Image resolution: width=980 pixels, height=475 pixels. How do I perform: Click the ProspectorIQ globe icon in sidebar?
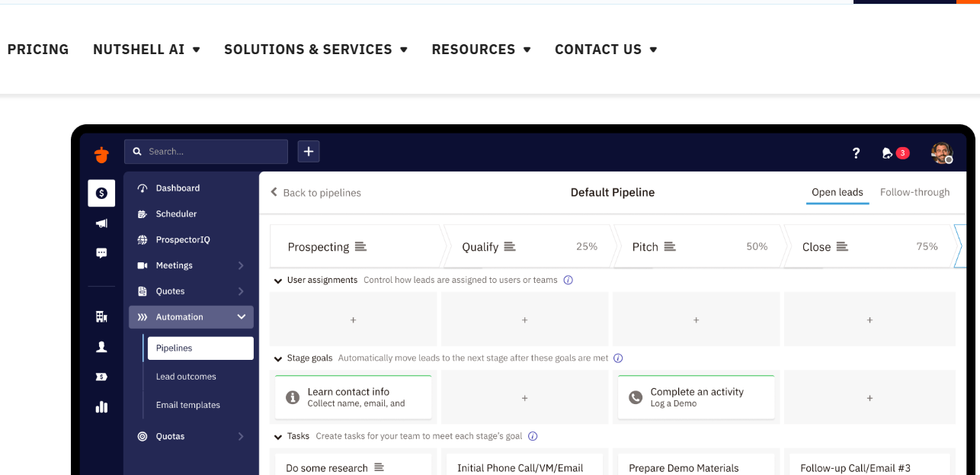143,239
